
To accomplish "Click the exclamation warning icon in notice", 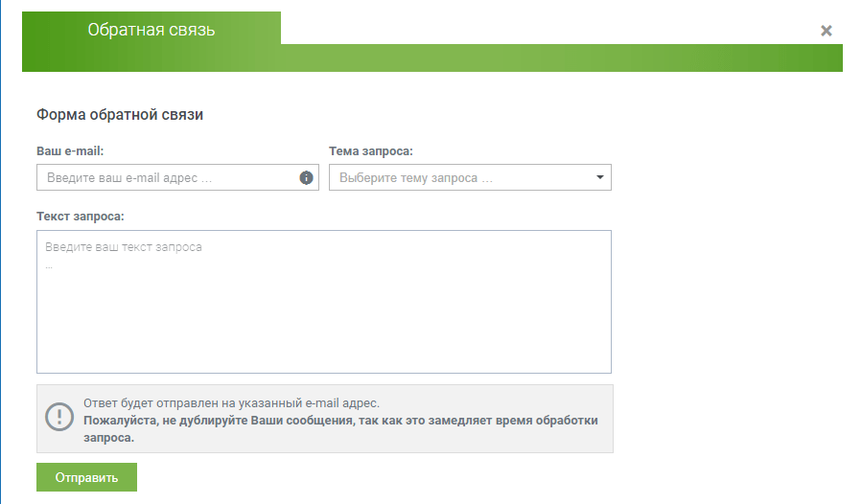I will click(59, 417).
